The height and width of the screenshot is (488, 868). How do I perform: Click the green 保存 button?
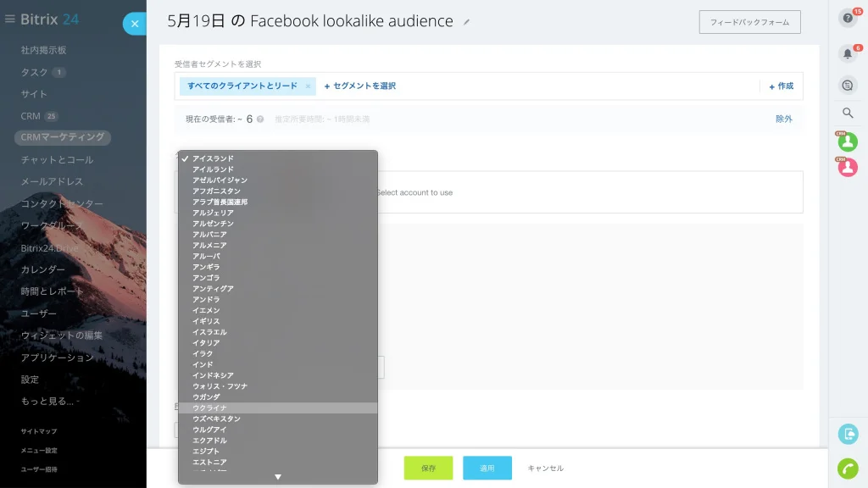tap(428, 468)
